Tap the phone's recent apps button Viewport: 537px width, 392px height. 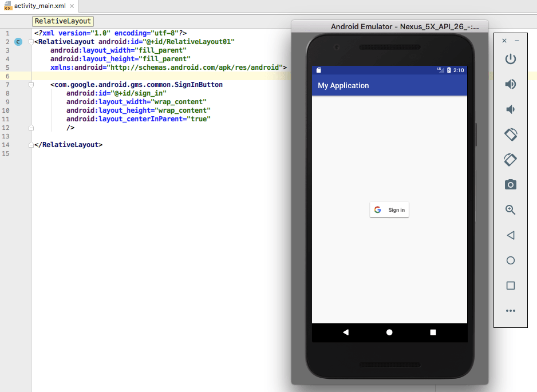433,332
